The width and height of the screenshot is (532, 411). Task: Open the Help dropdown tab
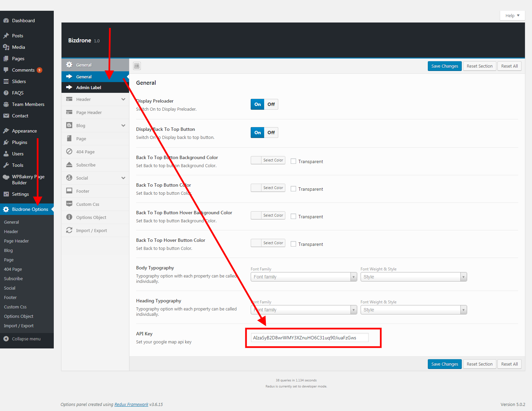point(512,15)
